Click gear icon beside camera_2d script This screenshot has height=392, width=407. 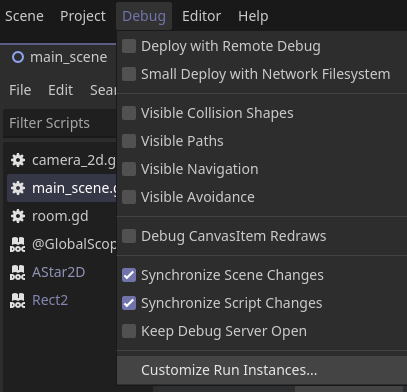click(18, 160)
